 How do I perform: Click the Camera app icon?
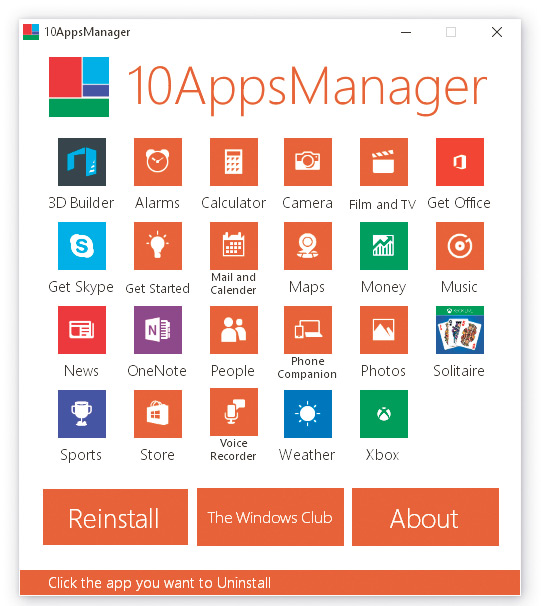click(308, 162)
